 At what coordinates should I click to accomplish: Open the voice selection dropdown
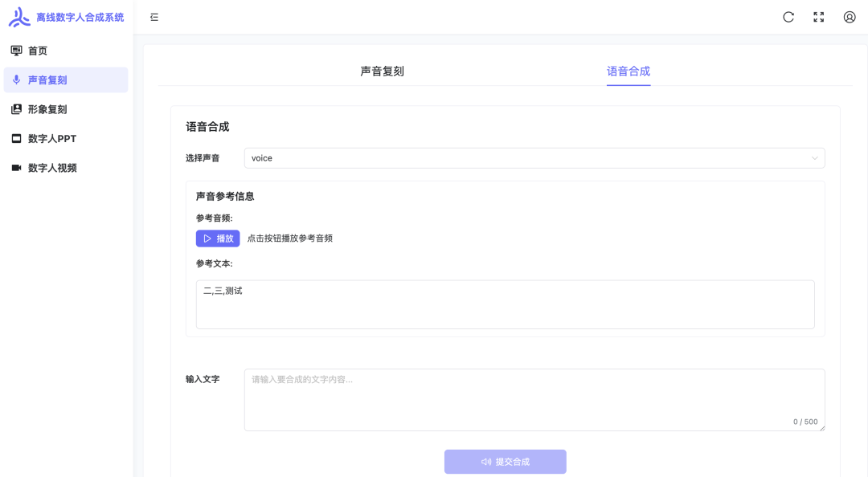pos(534,157)
